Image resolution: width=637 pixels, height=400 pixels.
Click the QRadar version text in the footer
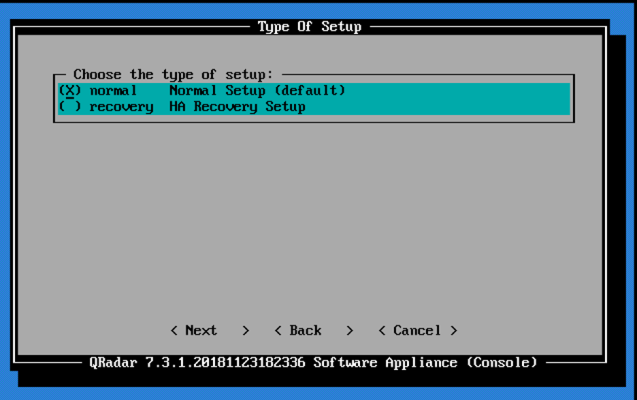pos(313,362)
